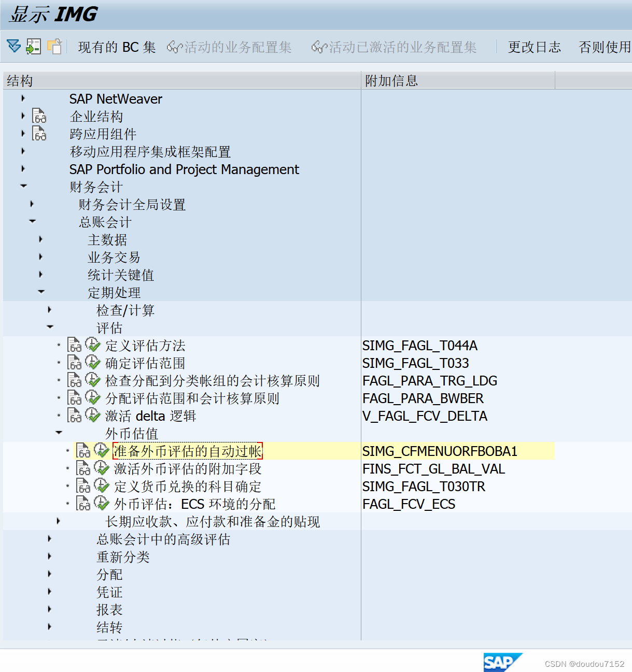Execute activity icon for 定义货币兑换的科目确定
The width and height of the screenshot is (632, 672).
point(101,485)
